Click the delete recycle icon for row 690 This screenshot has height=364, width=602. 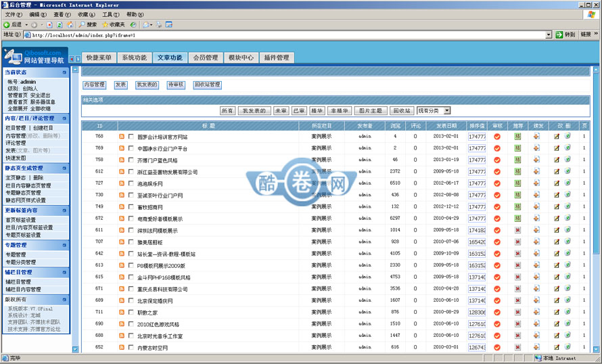pyautogui.click(x=568, y=323)
